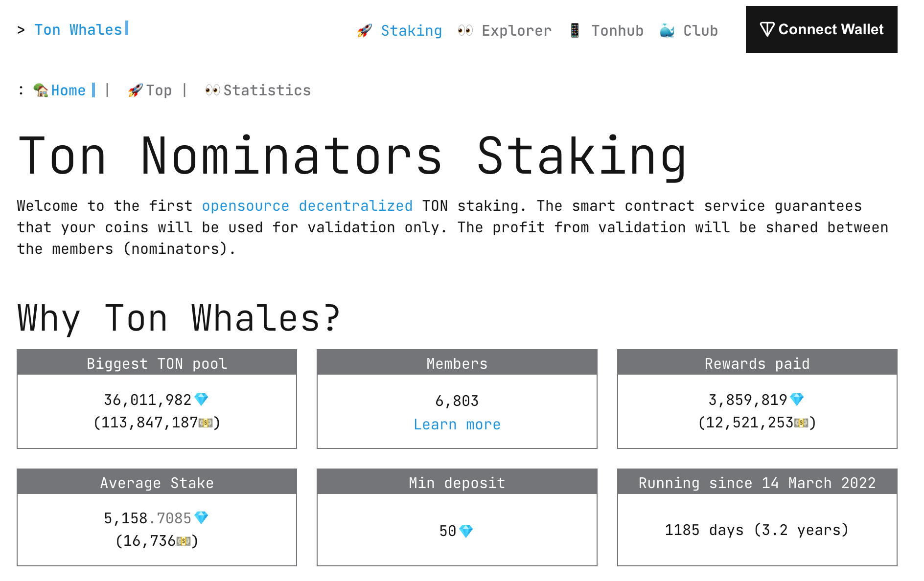Click the TON diamond logo on Connect Wallet

[767, 29]
